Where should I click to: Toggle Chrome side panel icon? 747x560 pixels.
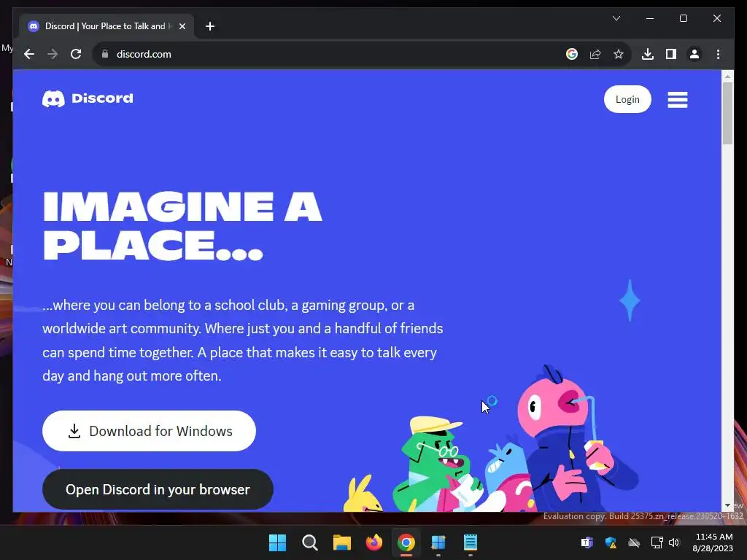[671, 54]
